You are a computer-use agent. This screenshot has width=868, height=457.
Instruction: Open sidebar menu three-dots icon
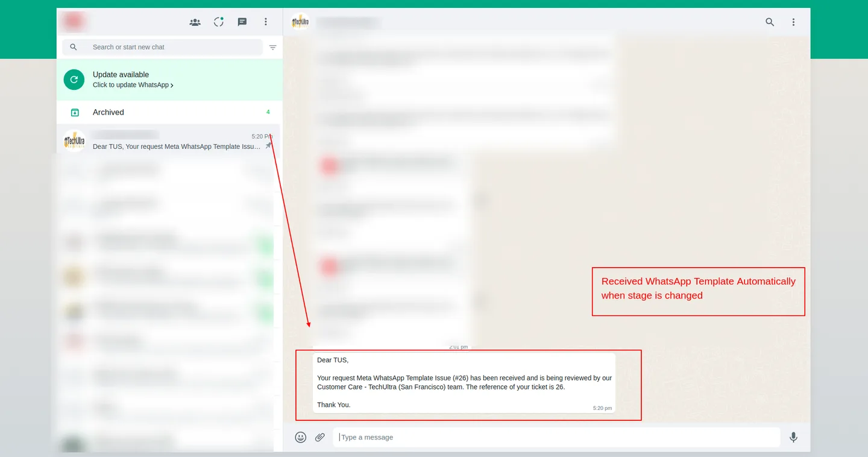266,22
